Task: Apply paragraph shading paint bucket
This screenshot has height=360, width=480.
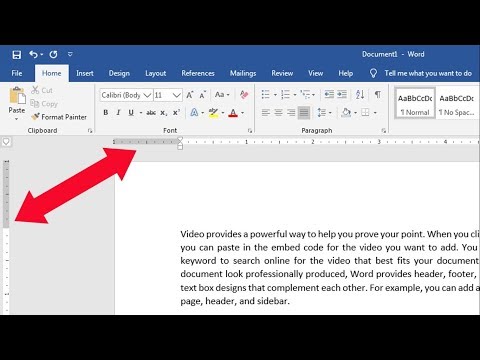Action: pyautogui.click(x=346, y=113)
